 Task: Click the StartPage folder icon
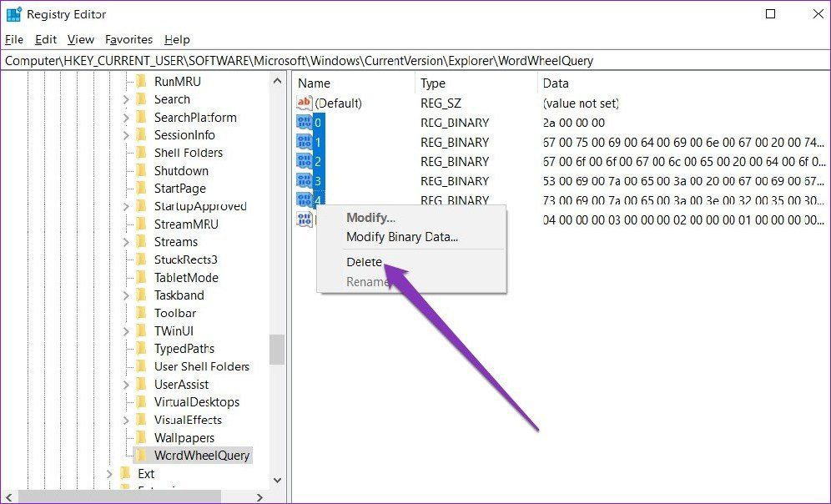[141, 188]
